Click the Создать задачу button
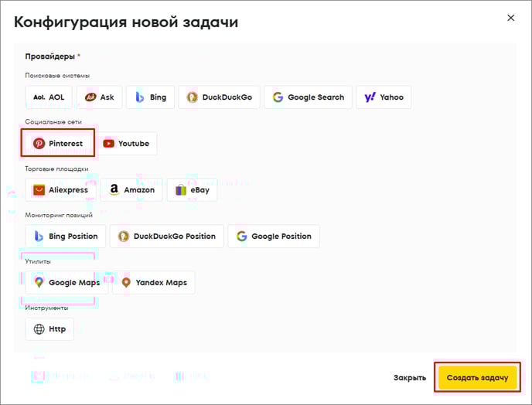The width and height of the screenshot is (532, 405). [x=477, y=377]
